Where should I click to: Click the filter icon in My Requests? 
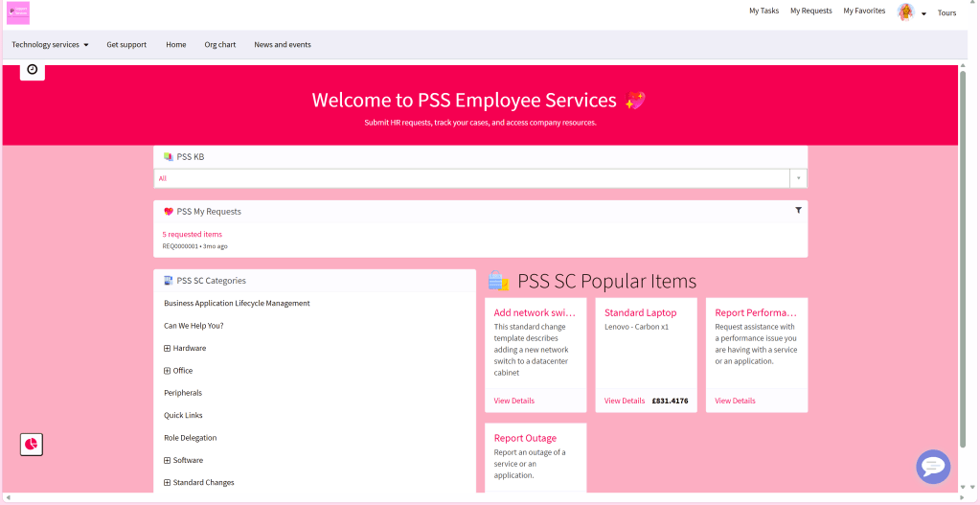[798, 210]
